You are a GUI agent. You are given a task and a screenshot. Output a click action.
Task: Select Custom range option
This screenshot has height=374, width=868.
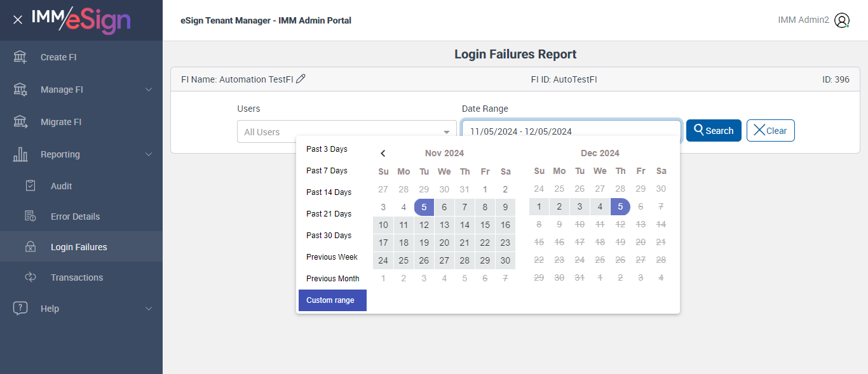[x=330, y=300]
